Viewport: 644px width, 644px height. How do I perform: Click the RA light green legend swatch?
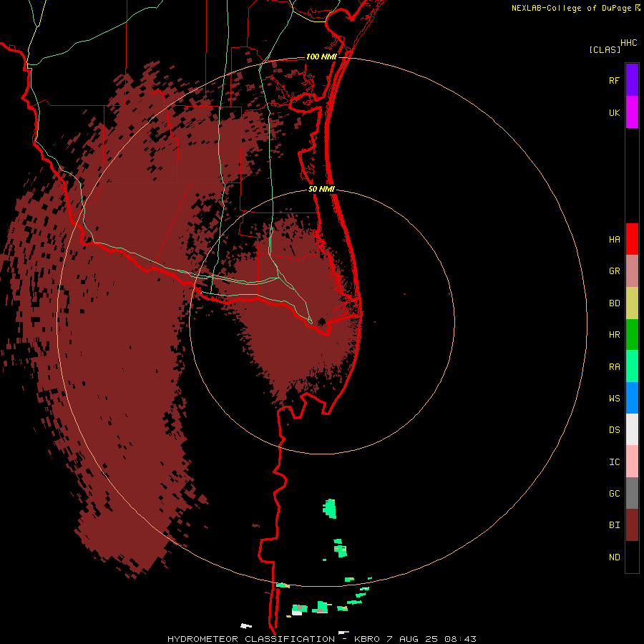click(632, 366)
